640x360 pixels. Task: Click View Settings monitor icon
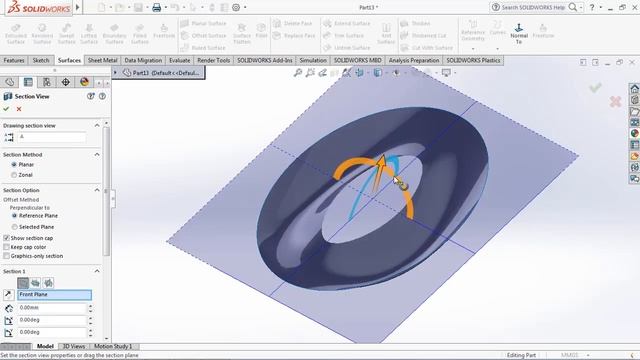coord(446,73)
